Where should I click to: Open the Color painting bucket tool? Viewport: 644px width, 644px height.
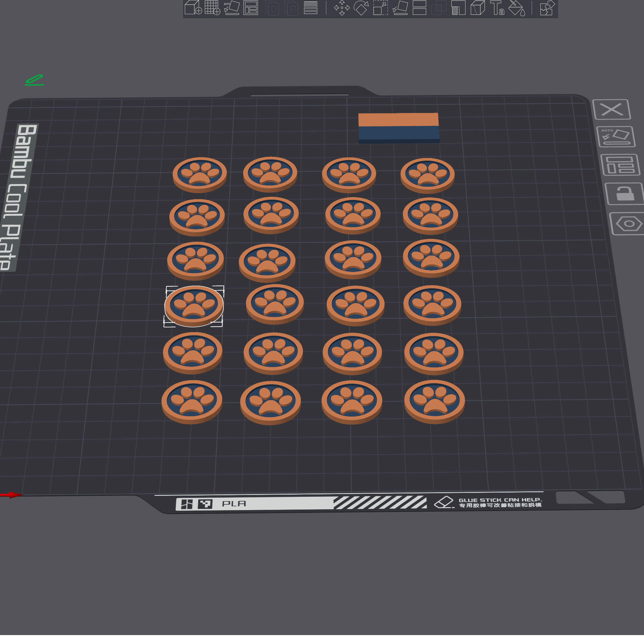click(517, 8)
